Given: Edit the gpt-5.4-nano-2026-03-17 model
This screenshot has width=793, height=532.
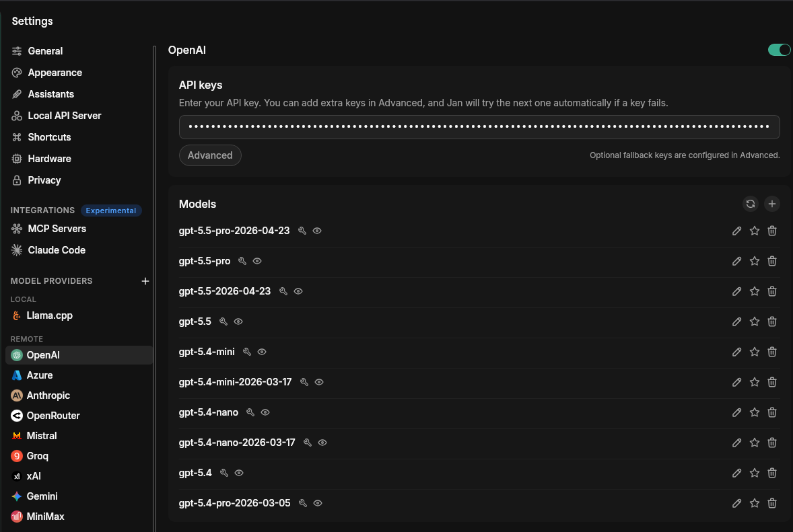Looking at the screenshot, I should pyautogui.click(x=737, y=443).
